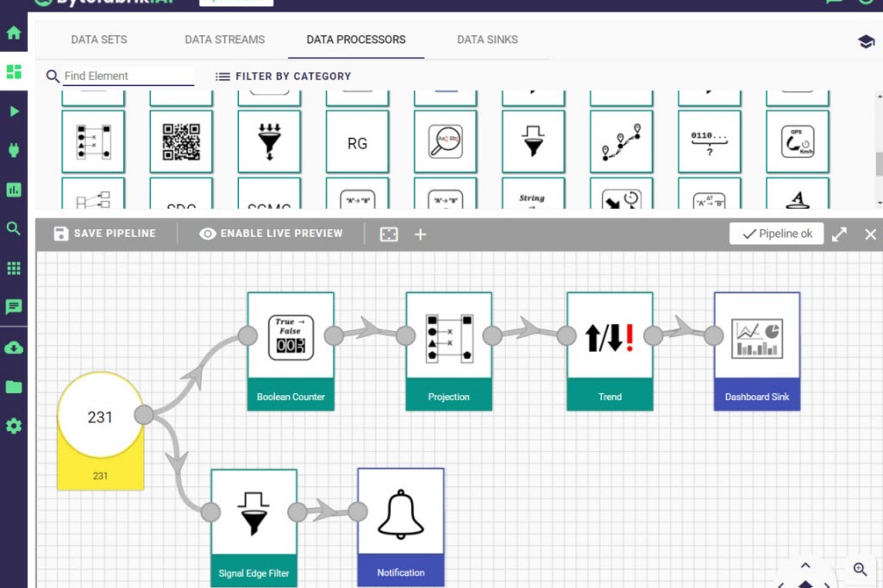Click the Pipeline ok status button
Screen dimensions: 883x588
click(776, 234)
